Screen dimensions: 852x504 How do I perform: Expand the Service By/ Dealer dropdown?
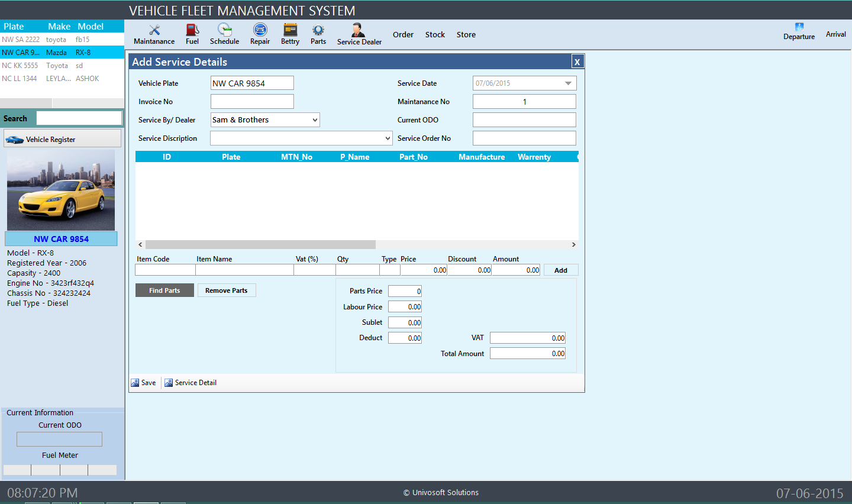tap(315, 120)
